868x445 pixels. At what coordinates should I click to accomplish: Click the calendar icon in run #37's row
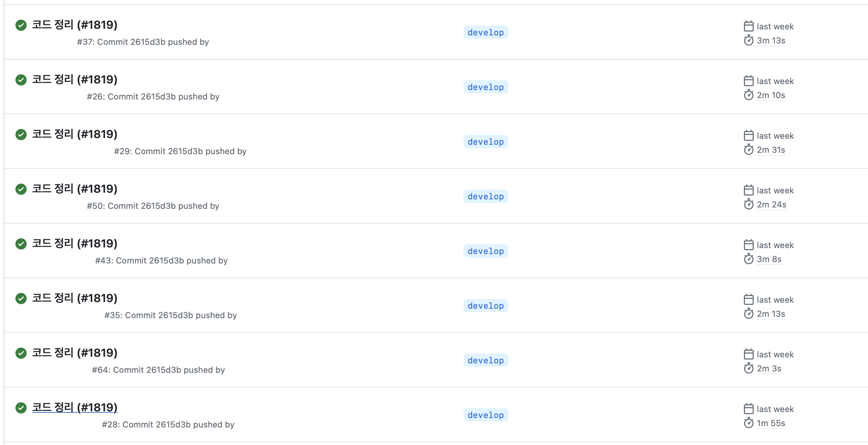[748, 26]
